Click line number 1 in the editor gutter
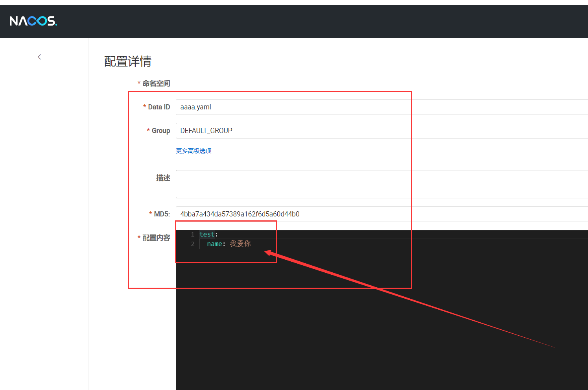 [192, 234]
